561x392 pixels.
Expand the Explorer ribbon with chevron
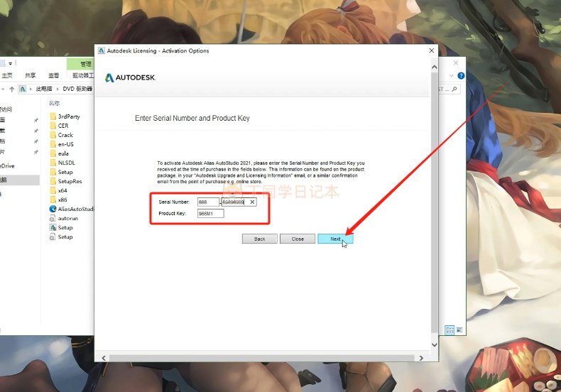click(x=452, y=75)
